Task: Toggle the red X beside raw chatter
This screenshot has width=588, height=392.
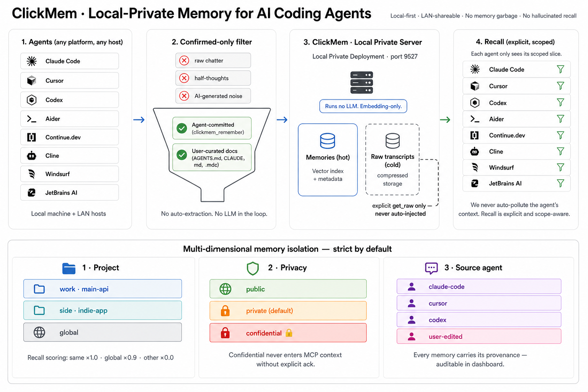Action: click(x=185, y=60)
